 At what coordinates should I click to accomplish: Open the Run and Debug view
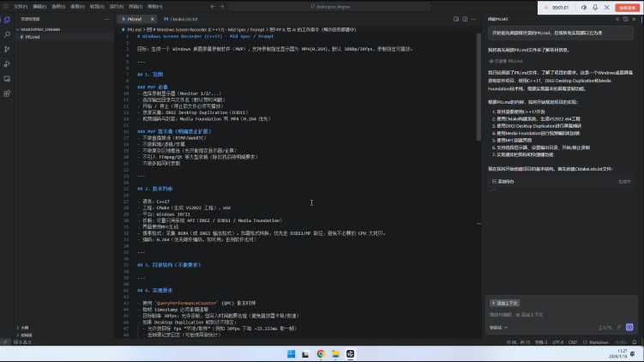coord(7,64)
